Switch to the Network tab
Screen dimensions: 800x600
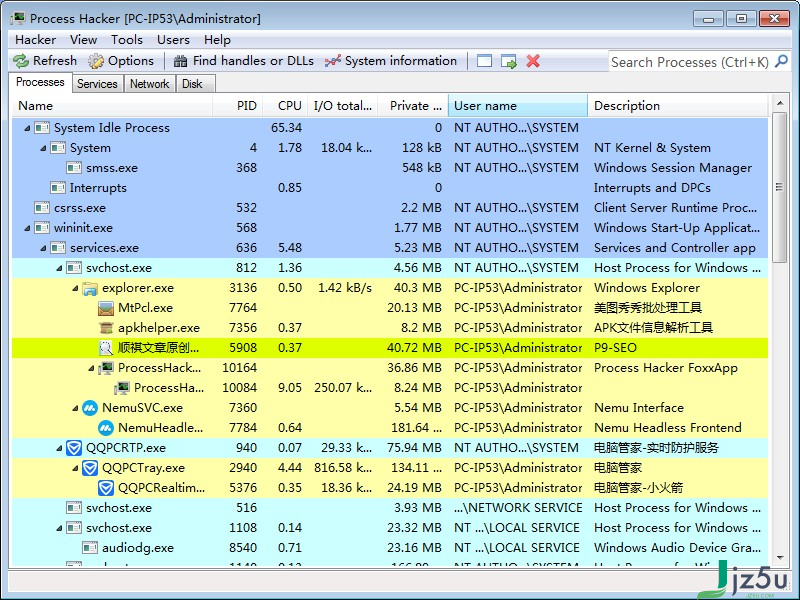tap(149, 84)
